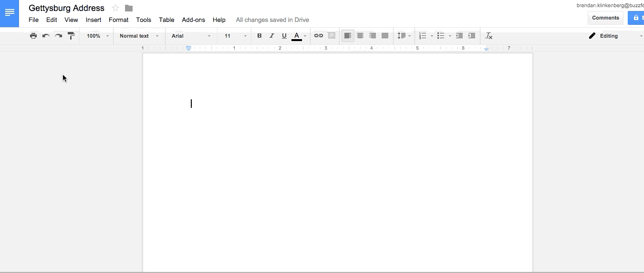
Task: Expand the numbered list options arrow
Action: tap(432, 36)
